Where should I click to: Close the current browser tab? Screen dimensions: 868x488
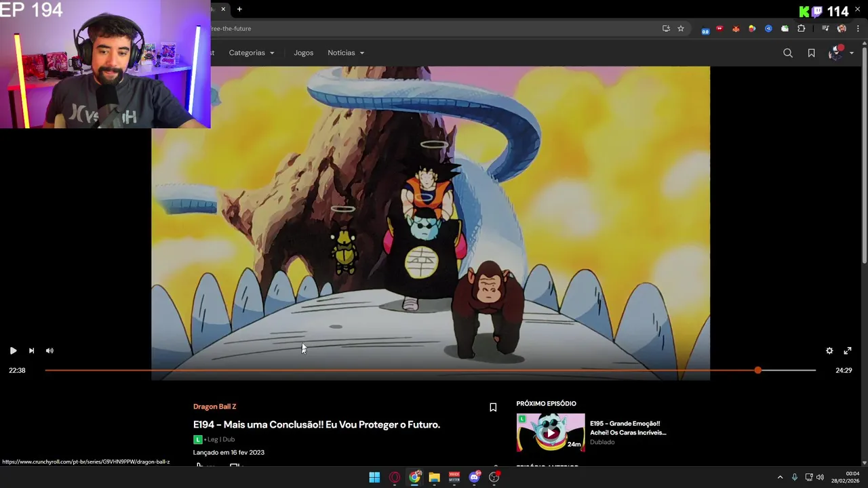click(x=222, y=9)
